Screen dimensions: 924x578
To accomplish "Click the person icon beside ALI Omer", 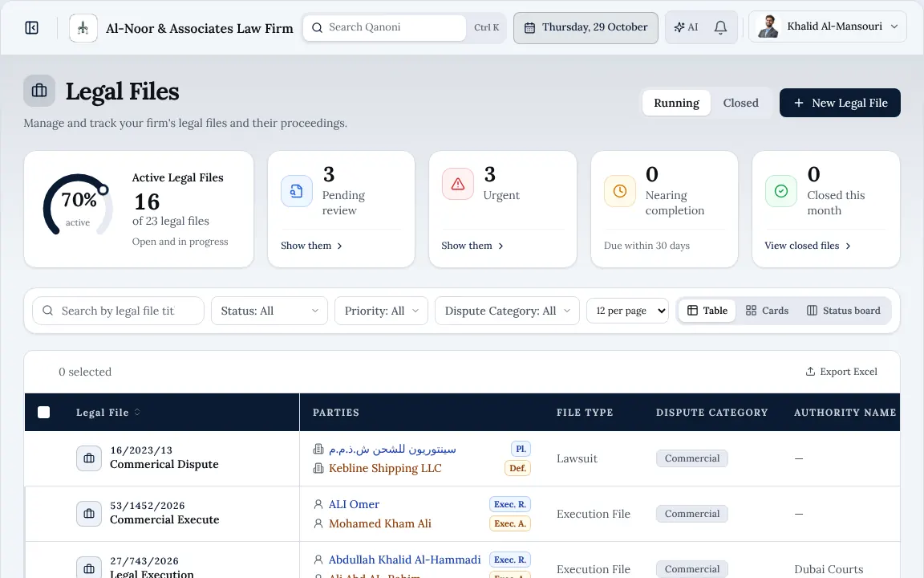I will [318, 504].
